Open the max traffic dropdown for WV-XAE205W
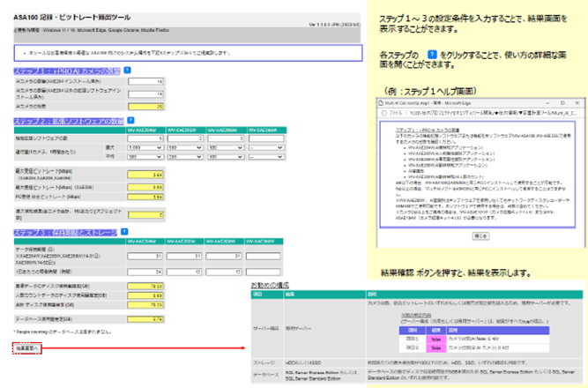588x388 pixels. coord(185,148)
